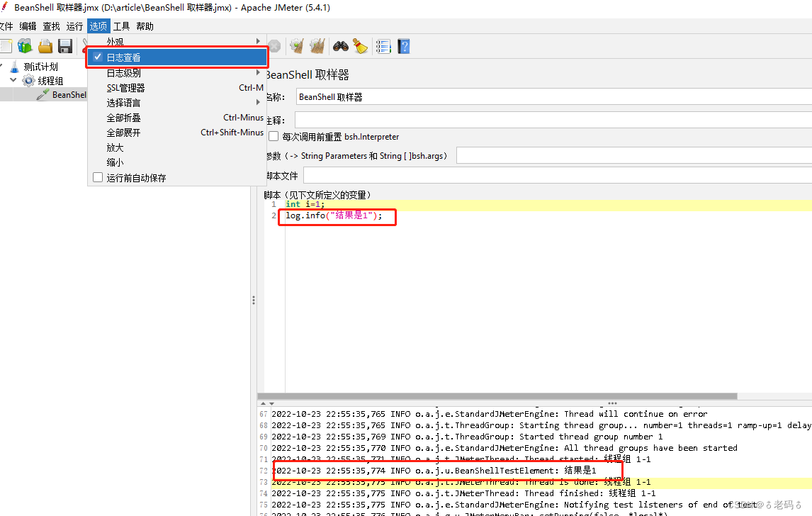This screenshot has width=812, height=516.
Task: Click the Open file folder icon
Action: click(x=45, y=45)
